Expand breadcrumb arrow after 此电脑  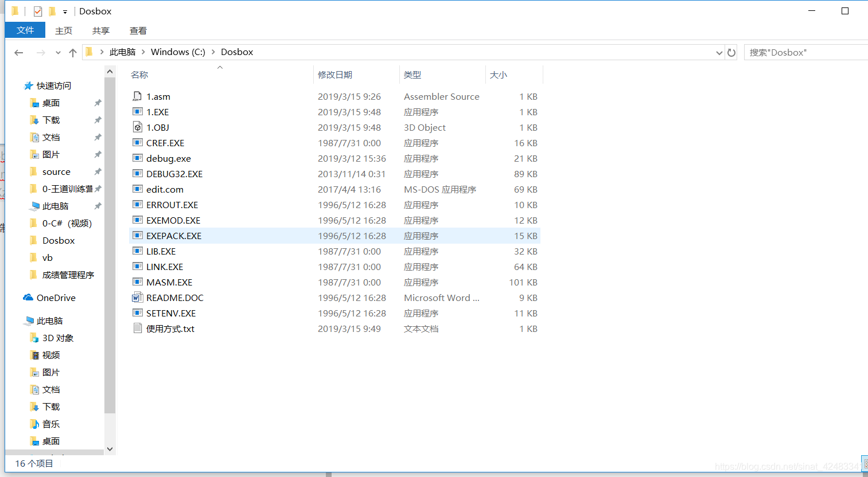[143, 52]
